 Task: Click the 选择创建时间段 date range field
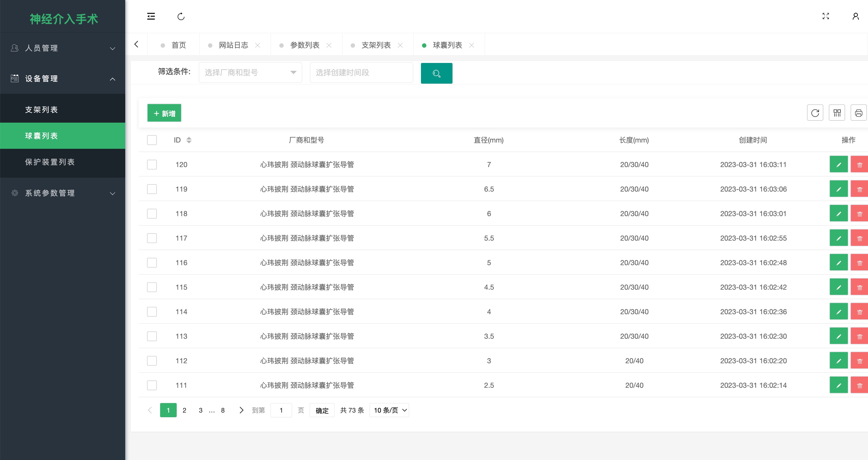(361, 72)
